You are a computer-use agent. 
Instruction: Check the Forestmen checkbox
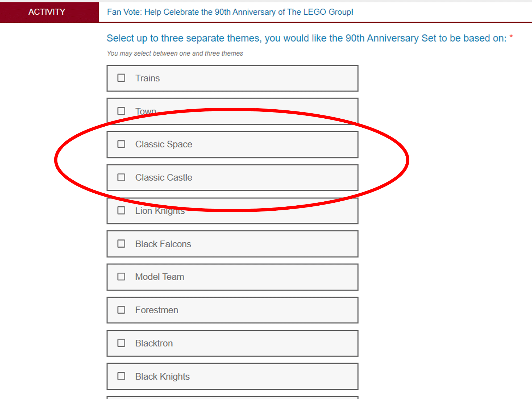(x=121, y=310)
